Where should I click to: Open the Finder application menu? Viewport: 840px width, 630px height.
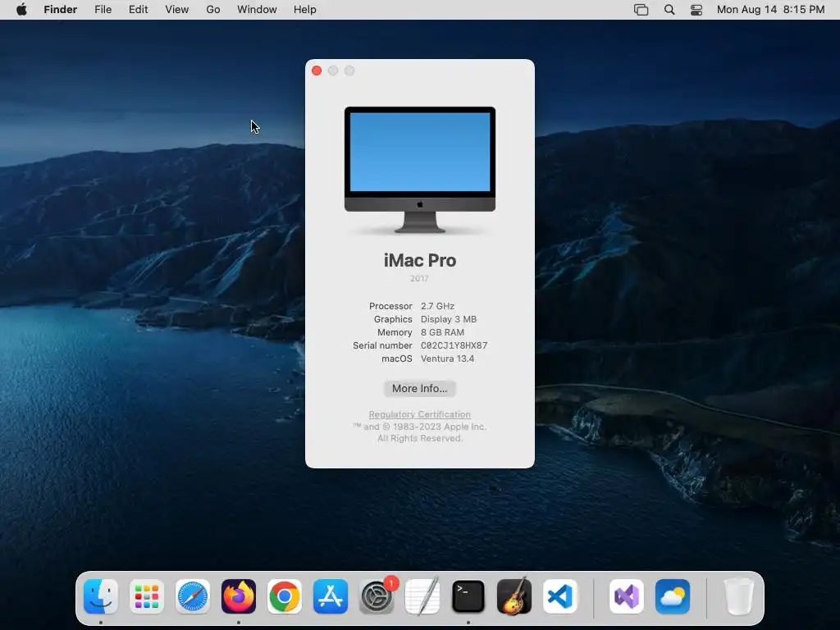[x=61, y=10]
